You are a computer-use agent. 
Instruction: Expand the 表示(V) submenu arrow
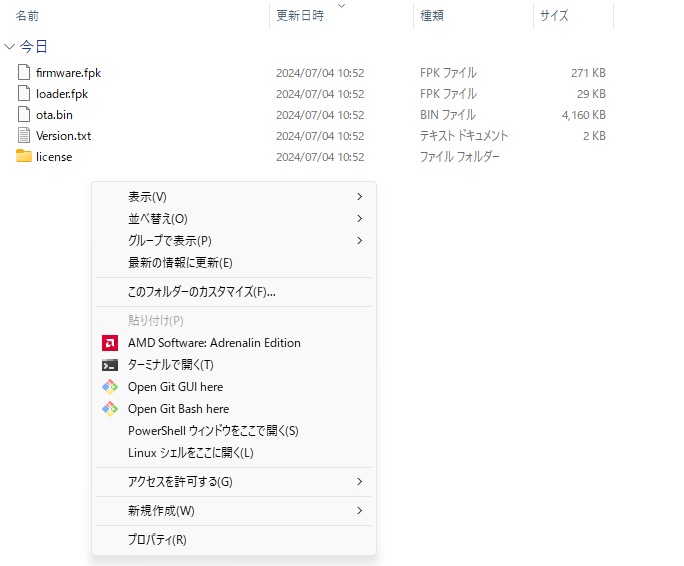click(x=359, y=196)
